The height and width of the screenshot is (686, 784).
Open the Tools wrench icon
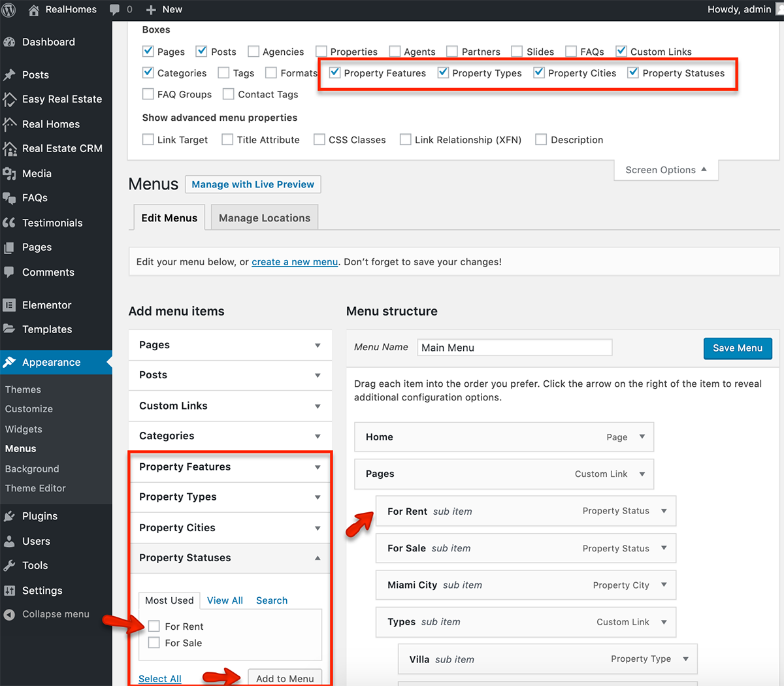(x=10, y=565)
